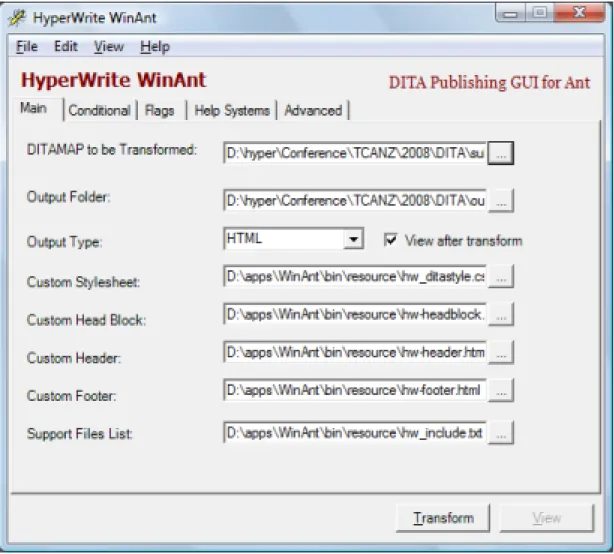
Task: Switch to the Conditional tab
Action: click(99, 110)
